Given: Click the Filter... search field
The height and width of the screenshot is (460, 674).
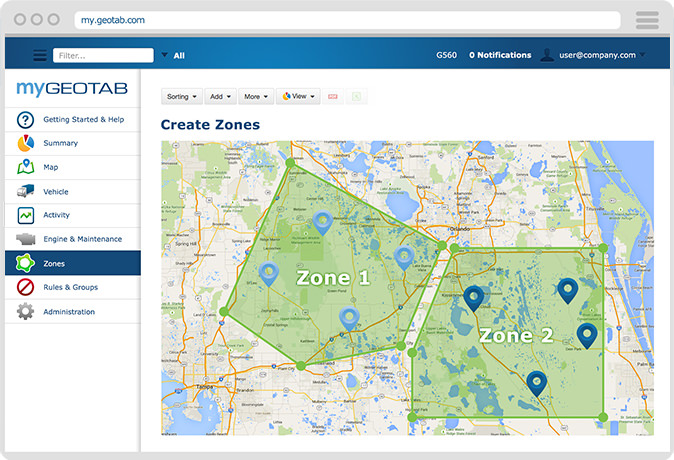Looking at the screenshot, I should (x=103, y=55).
